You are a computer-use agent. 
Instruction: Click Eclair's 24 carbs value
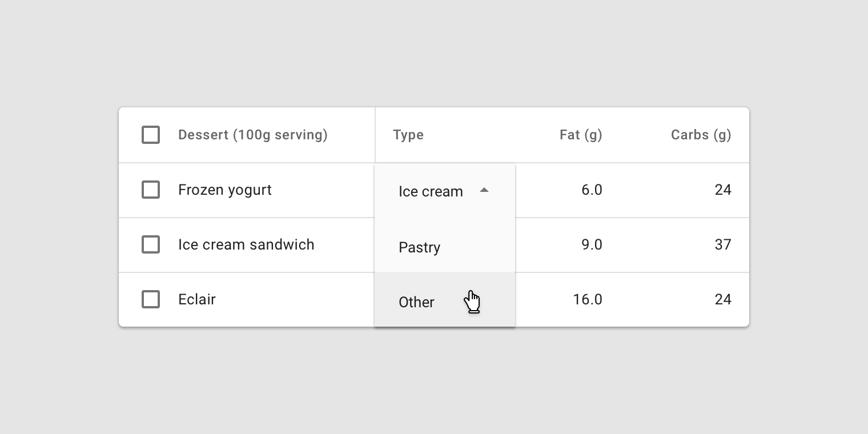(x=723, y=299)
